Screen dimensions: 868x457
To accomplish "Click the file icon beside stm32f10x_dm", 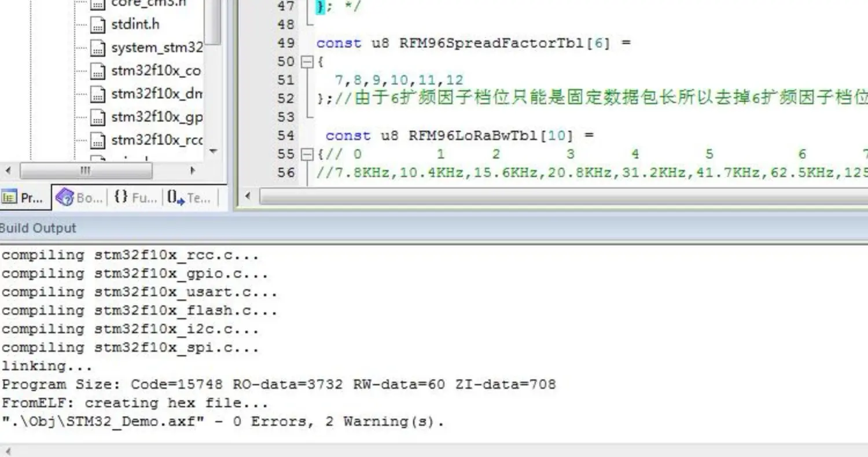I will pos(98,94).
